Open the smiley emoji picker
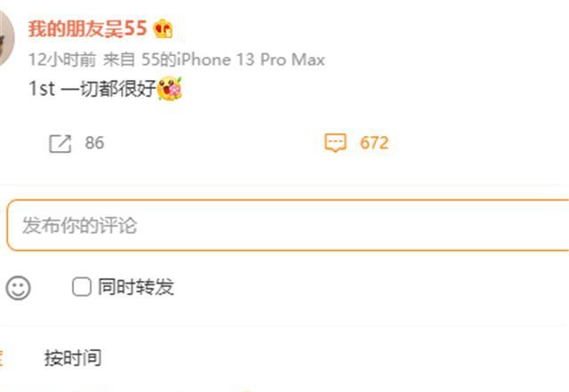This screenshot has height=392, width=569. pyautogui.click(x=18, y=287)
